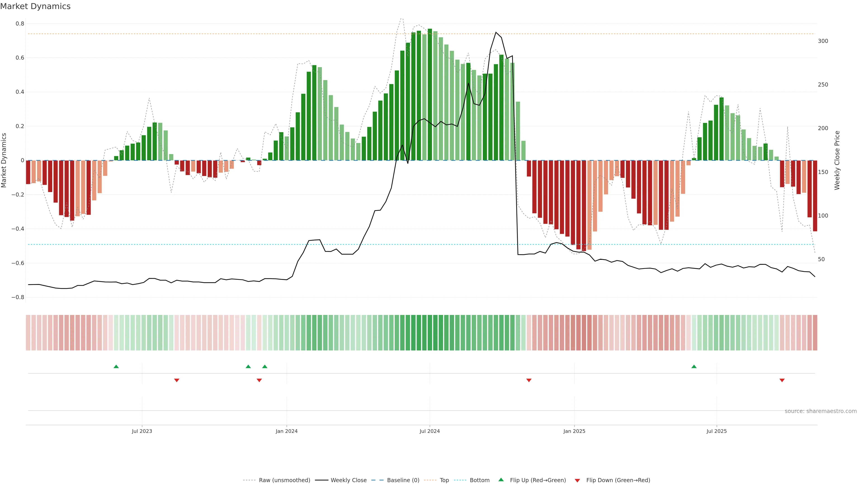
Task: Click the red flip-down marker before Jan 2024
Action: click(x=259, y=380)
